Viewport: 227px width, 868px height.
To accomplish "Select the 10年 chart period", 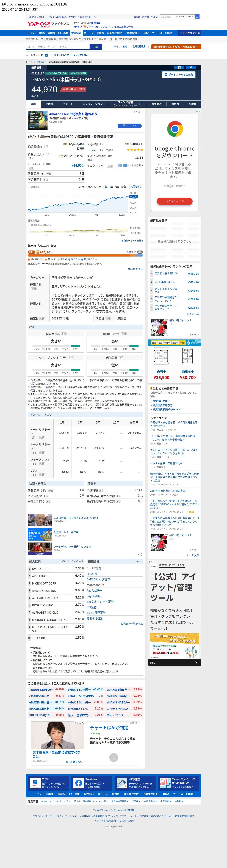I will (x=123, y=187).
